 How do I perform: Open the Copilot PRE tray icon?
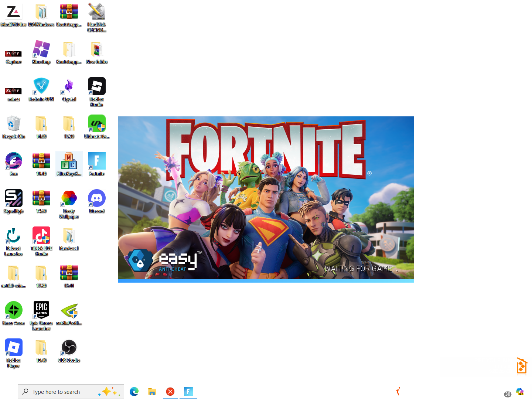tap(520, 392)
